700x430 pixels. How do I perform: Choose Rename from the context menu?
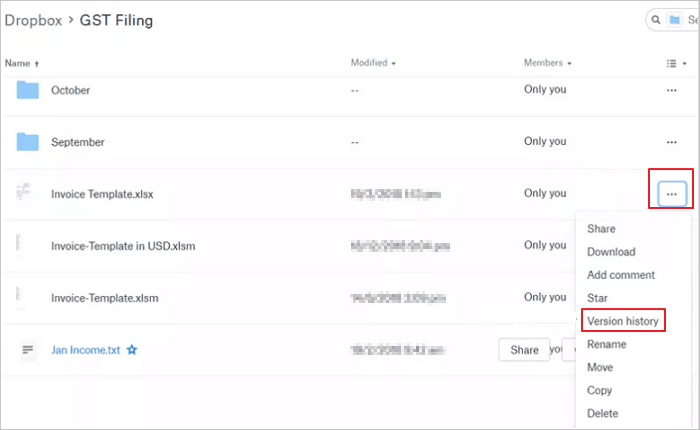(x=607, y=344)
